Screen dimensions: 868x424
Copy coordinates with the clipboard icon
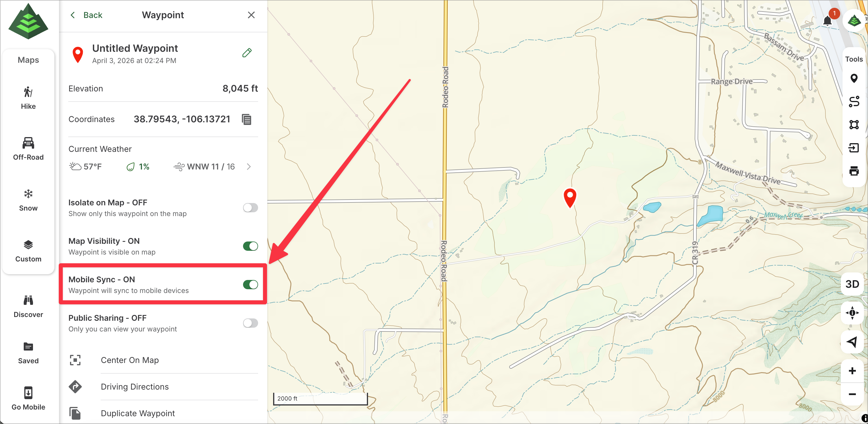tap(246, 119)
